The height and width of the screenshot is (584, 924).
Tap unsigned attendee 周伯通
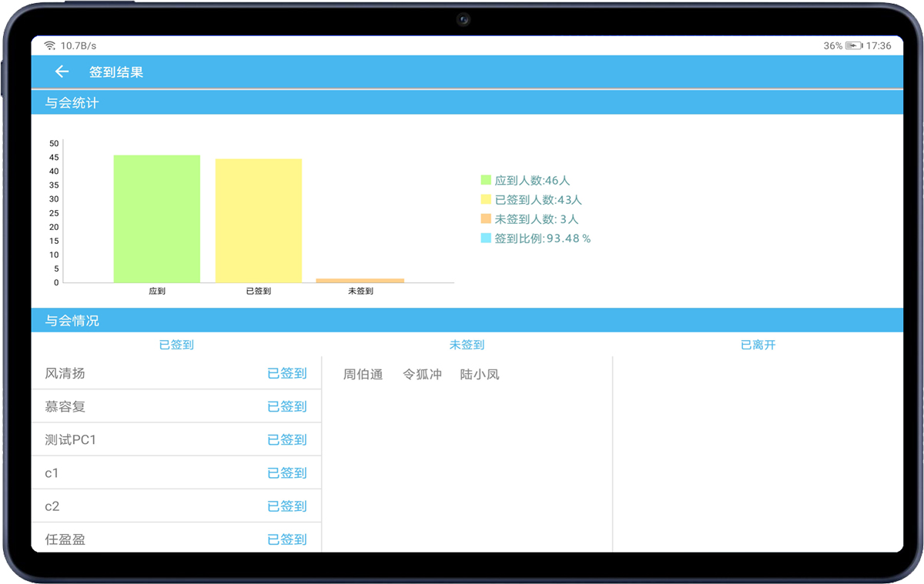coord(363,375)
